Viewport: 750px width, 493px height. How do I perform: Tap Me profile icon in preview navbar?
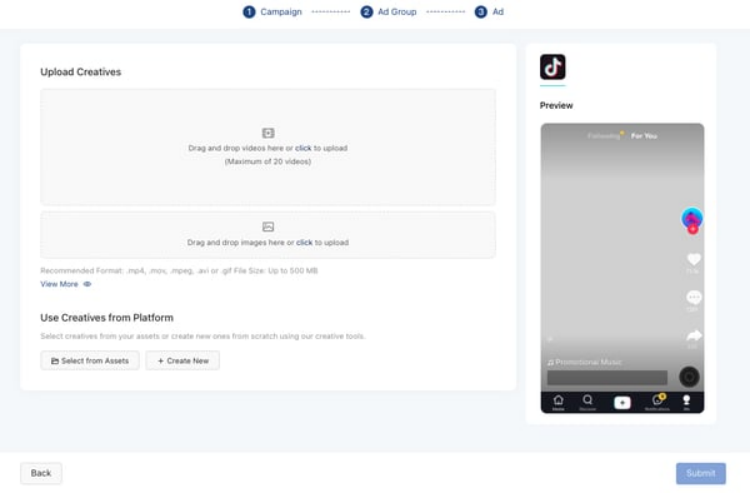click(686, 402)
